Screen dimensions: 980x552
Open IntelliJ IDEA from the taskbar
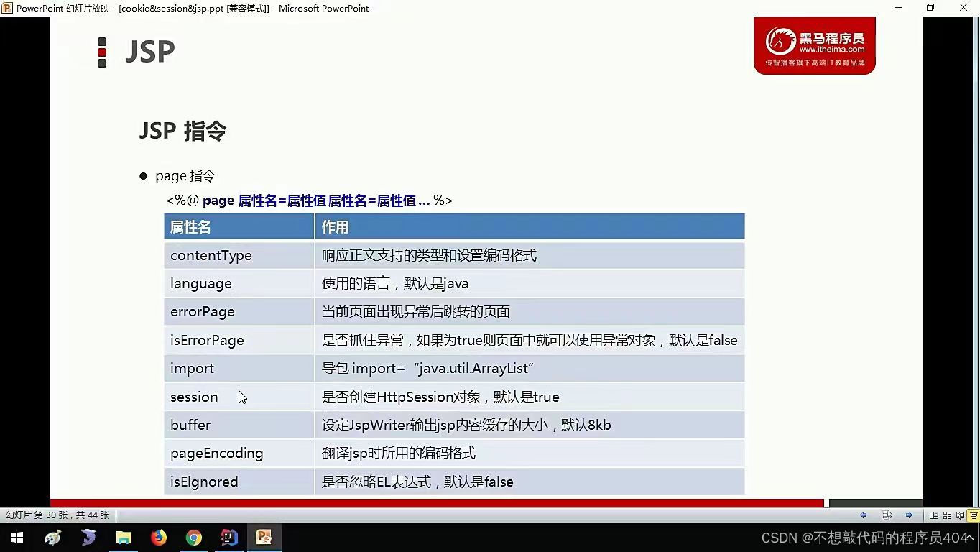pyautogui.click(x=229, y=537)
